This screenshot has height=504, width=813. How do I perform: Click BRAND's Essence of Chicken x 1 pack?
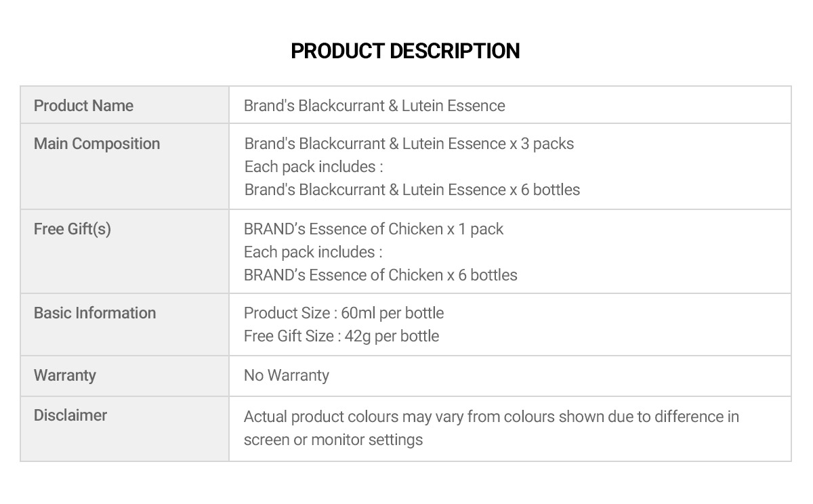[373, 229]
